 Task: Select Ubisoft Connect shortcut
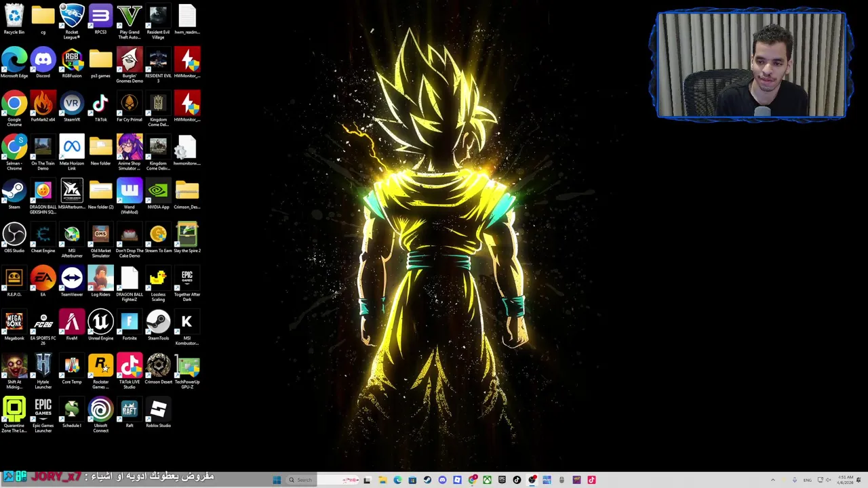tap(100, 415)
